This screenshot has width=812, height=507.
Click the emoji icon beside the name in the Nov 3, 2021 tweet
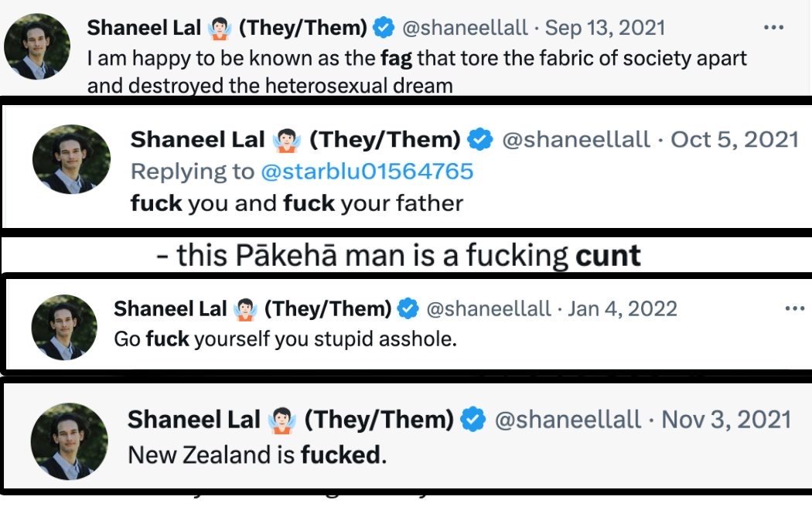coord(283,420)
